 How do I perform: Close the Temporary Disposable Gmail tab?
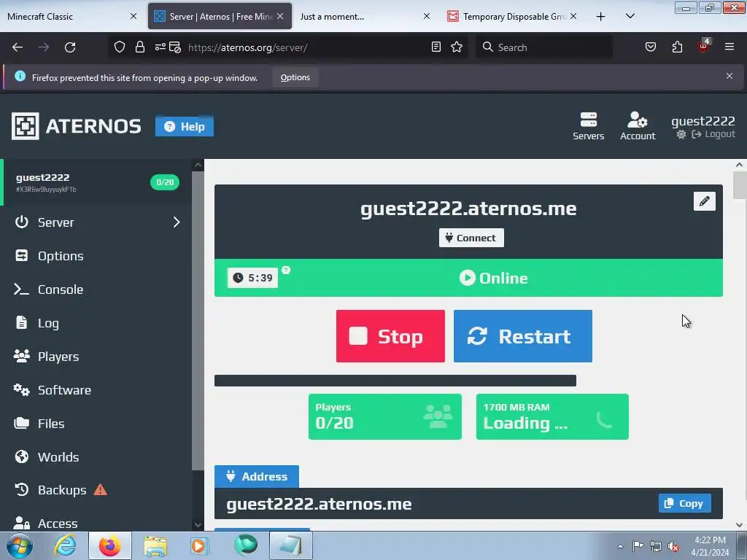[x=573, y=16]
